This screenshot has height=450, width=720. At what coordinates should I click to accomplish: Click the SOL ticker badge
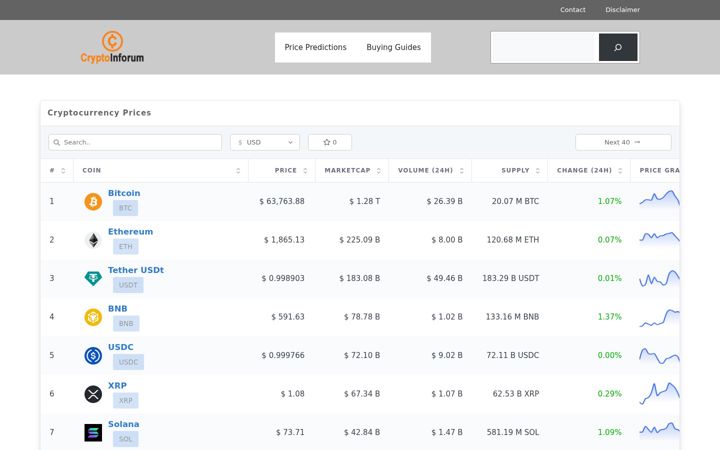tap(125, 439)
